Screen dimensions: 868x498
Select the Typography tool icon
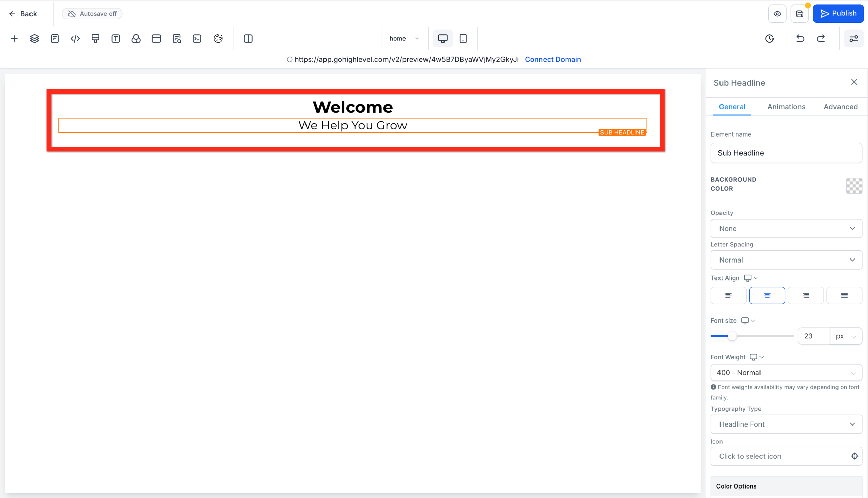coord(115,38)
